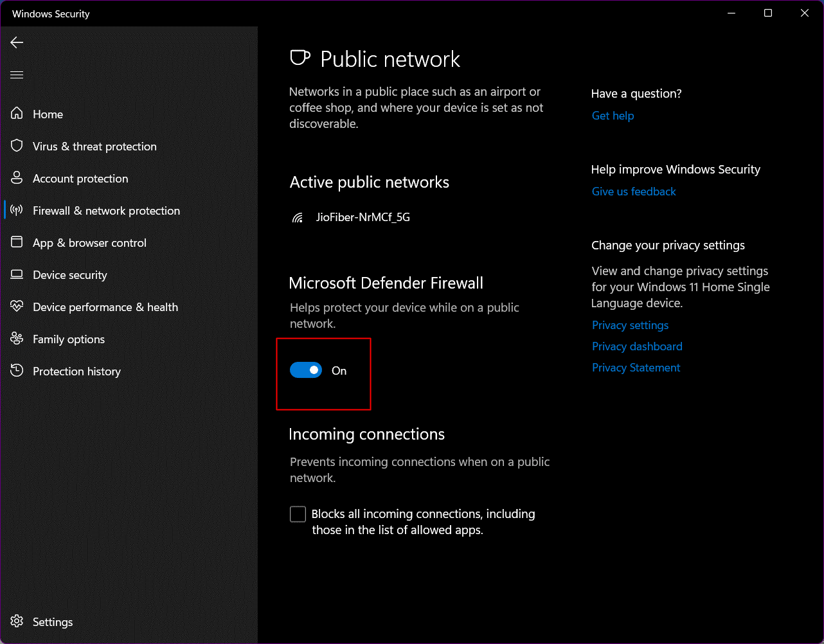Click the Account protection person icon
The width and height of the screenshot is (824, 644).
[x=17, y=178]
